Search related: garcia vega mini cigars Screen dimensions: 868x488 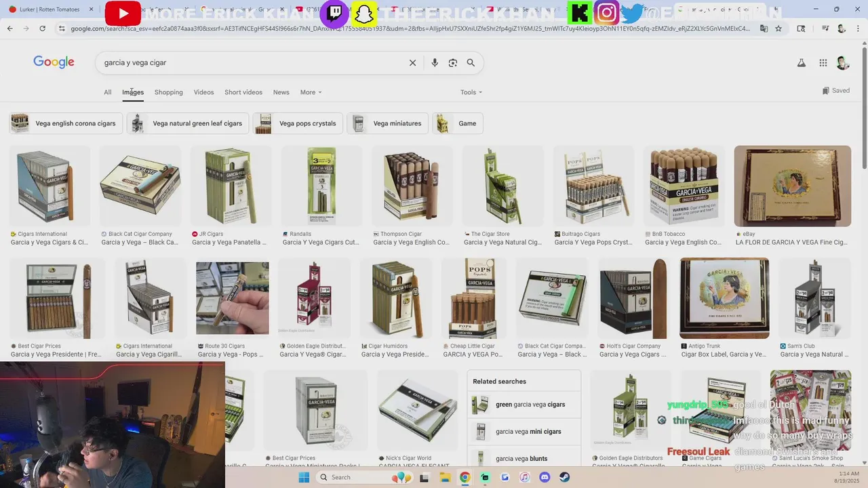point(524,432)
